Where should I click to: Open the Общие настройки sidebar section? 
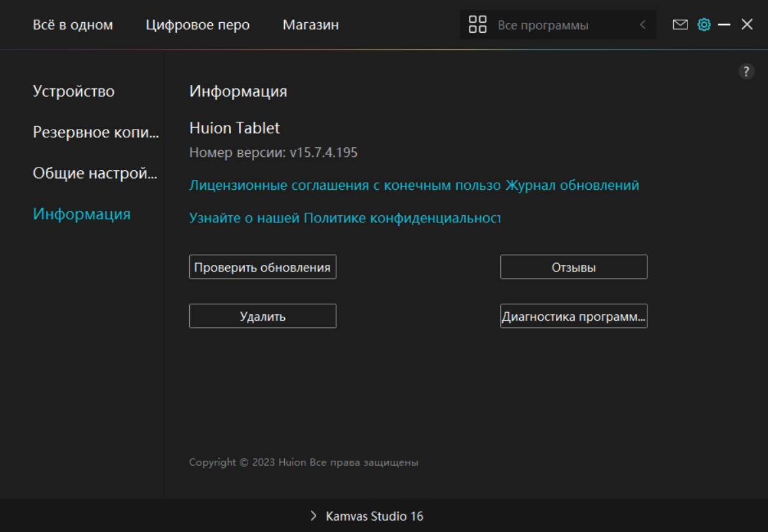tap(95, 173)
